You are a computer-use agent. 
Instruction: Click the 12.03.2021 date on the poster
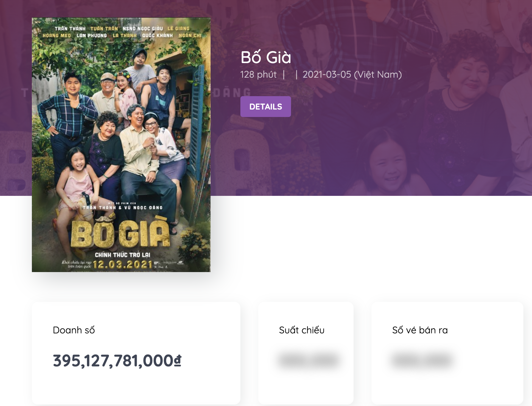(x=123, y=264)
